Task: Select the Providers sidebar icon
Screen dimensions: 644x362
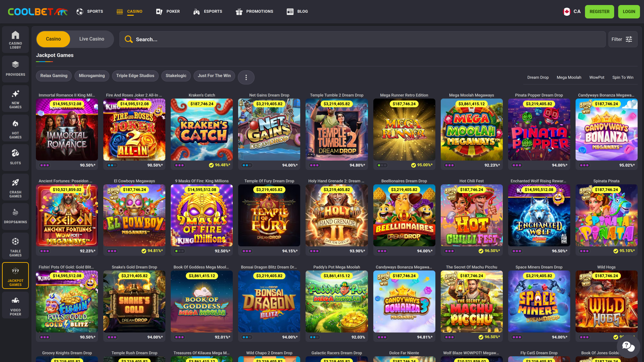Action: (15, 69)
